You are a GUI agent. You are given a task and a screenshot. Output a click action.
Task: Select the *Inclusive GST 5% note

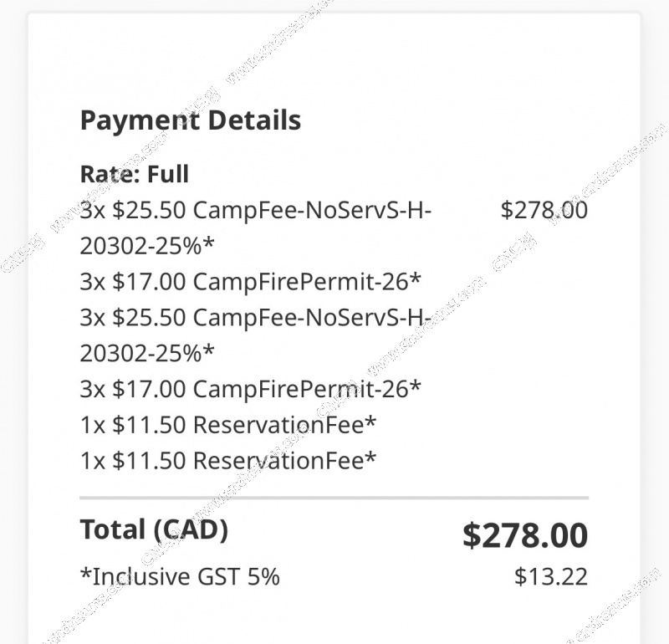pos(180,576)
